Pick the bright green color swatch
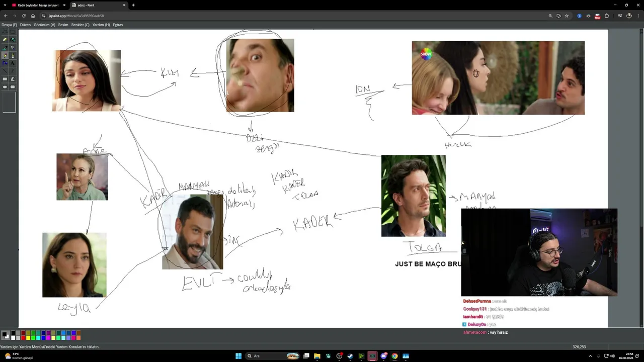Screen dimensions: 644x362 pos(32,337)
